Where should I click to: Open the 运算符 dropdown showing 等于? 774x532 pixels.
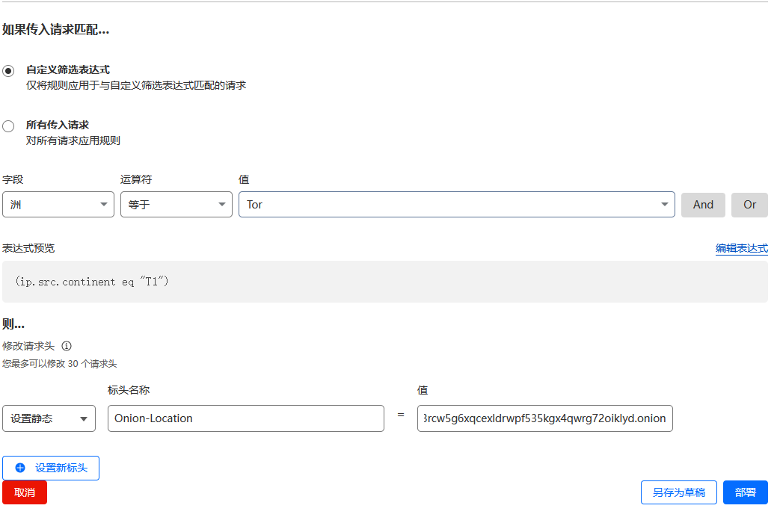point(176,205)
